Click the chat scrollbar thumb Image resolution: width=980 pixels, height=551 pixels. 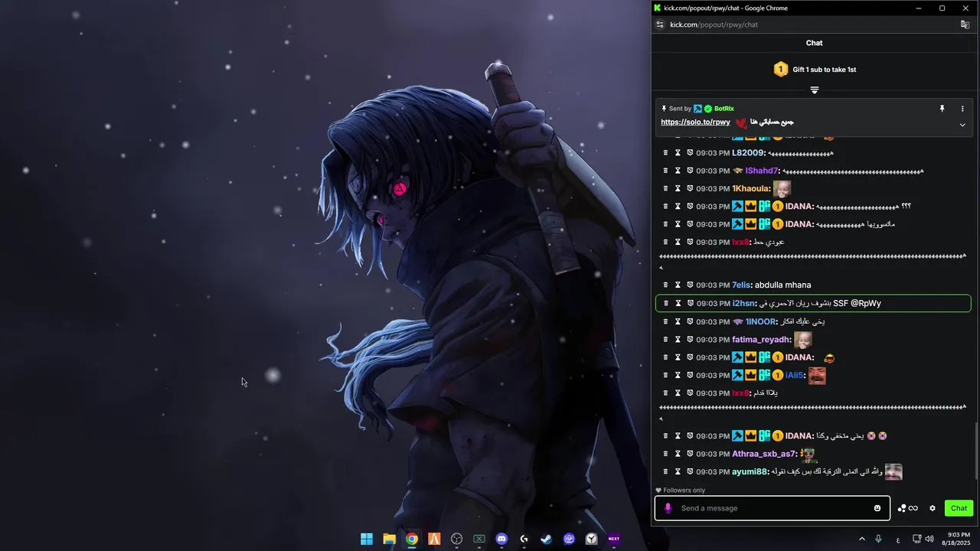point(976,452)
